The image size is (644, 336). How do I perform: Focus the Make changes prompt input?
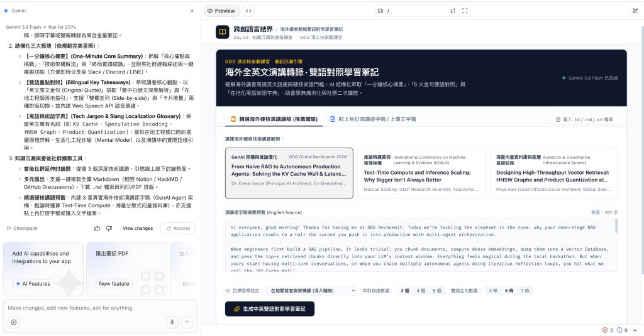tap(100, 308)
